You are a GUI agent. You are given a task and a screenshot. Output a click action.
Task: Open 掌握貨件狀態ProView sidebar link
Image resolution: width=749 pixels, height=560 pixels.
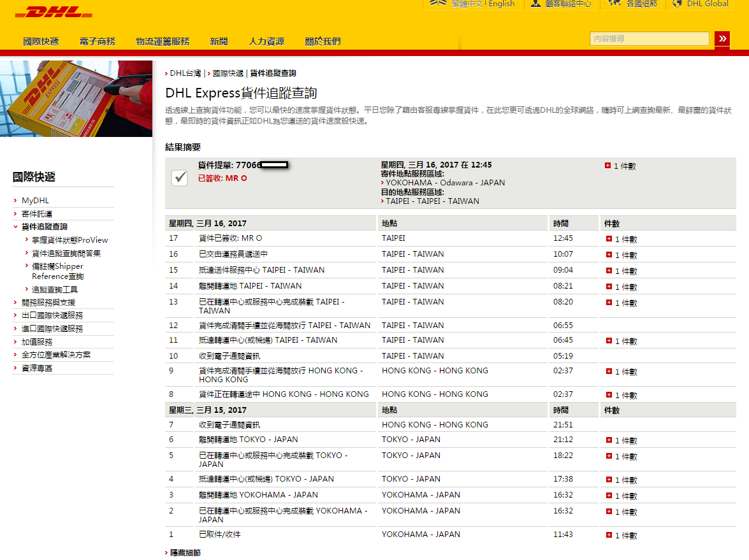(69, 240)
